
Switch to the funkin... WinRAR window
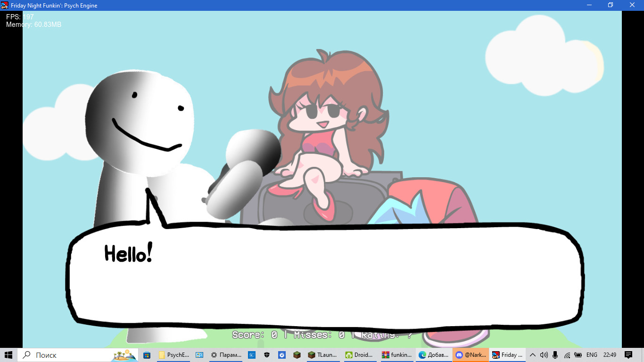pyautogui.click(x=396, y=355)
